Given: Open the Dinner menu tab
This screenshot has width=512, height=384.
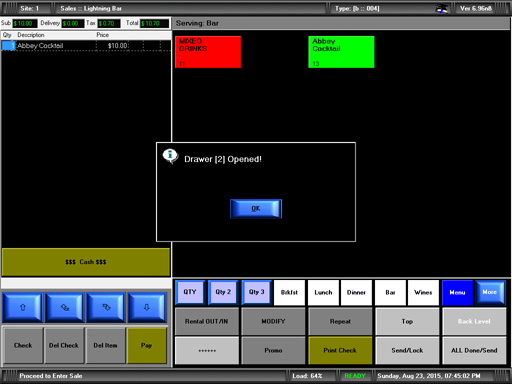Looking at the screenshot, I should [x=356, y=293].
